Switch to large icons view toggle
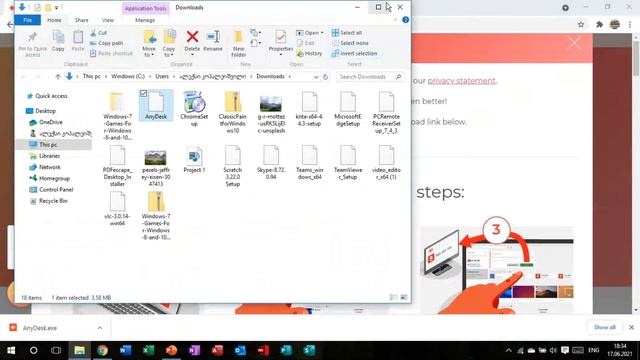The width and height of the screenshot is (640, 360). (x=404, y=298)
